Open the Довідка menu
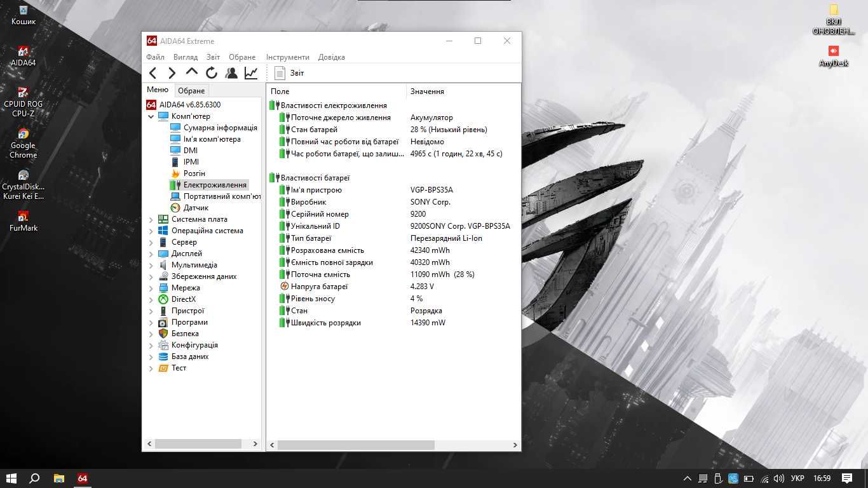Image resolution: width=868 pixels, height=488 pixels. tap(332, 57)
